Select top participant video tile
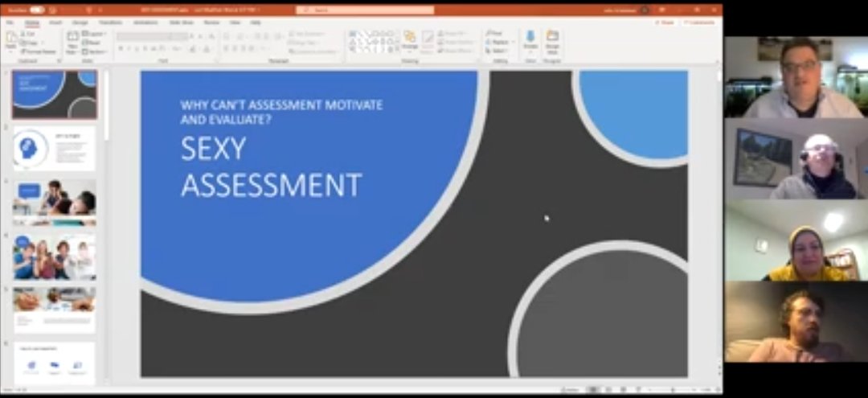The width and height of the screenshot is (868, 398). tap(796, 77)
